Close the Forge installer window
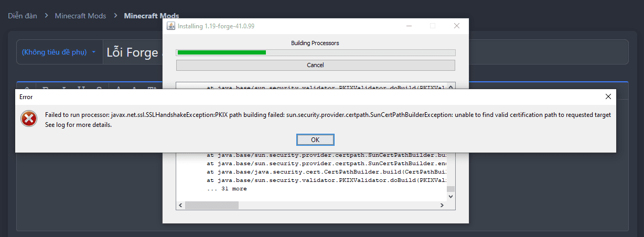The width and height of the screenshot is (644, 237). click(457, 26)
